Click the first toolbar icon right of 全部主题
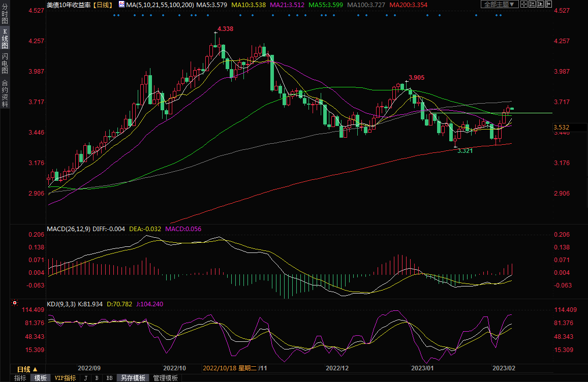Screen dimensions: 588x382 (524, 4)
